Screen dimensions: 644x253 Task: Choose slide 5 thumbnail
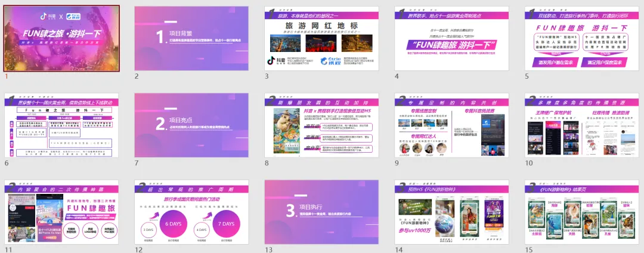tap(581, 38)
